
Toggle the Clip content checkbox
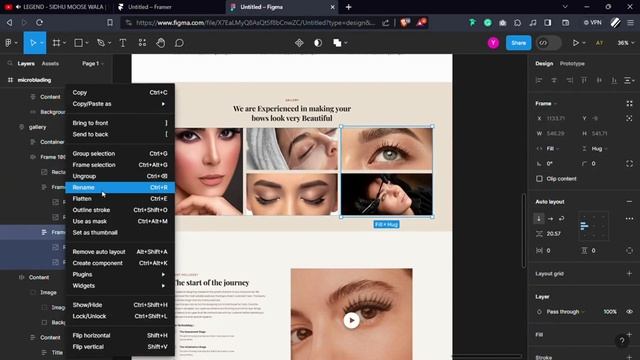(x=539, y=179)
